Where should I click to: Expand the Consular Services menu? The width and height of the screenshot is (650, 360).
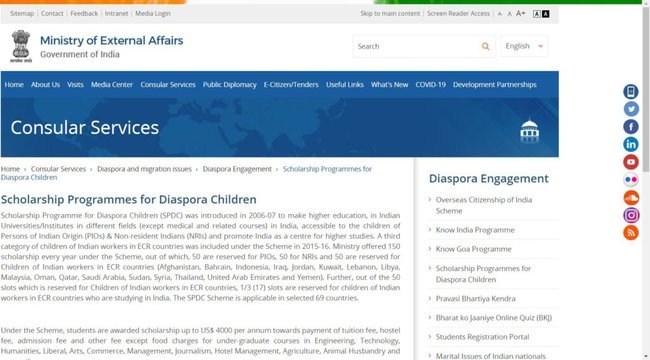[x=168, y=85]
